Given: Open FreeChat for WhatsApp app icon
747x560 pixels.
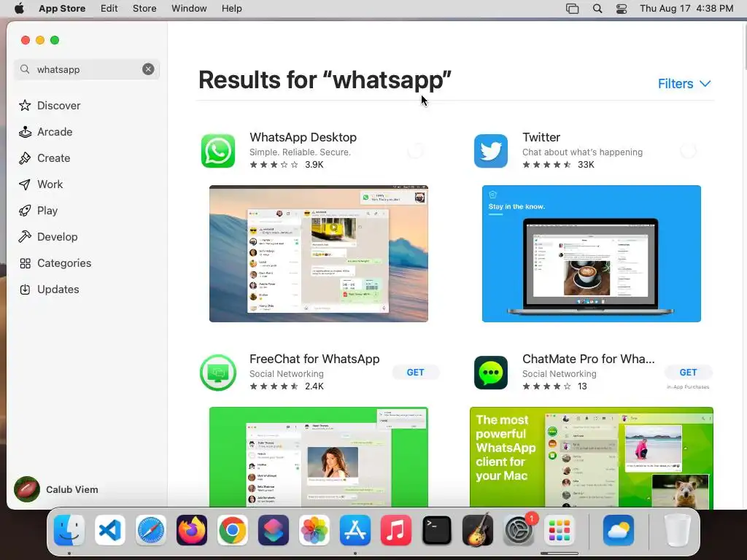Looking at the screenshot, I should 217,373.
